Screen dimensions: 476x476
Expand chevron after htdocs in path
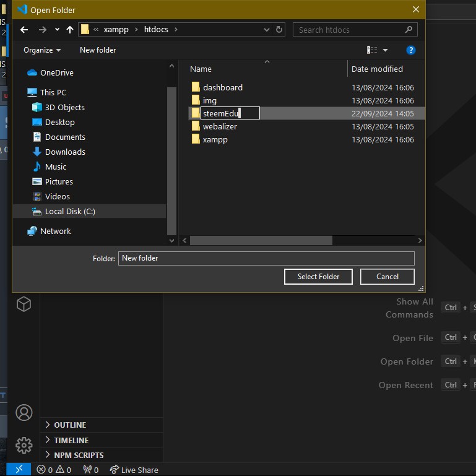point(176,30)
